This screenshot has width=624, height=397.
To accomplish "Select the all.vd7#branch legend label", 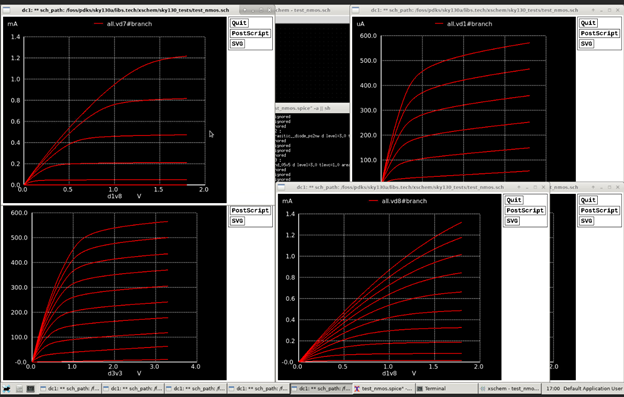I will [x=129, y=24].
